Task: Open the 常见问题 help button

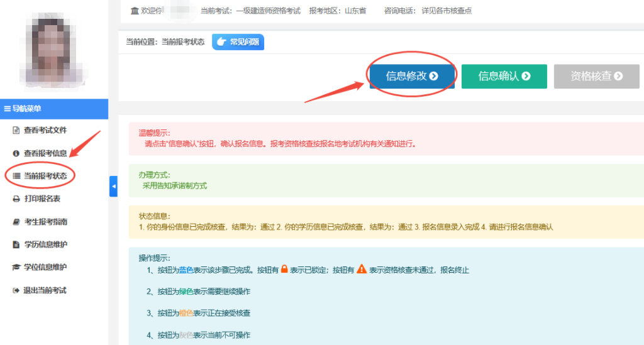Action: point(238,42)
